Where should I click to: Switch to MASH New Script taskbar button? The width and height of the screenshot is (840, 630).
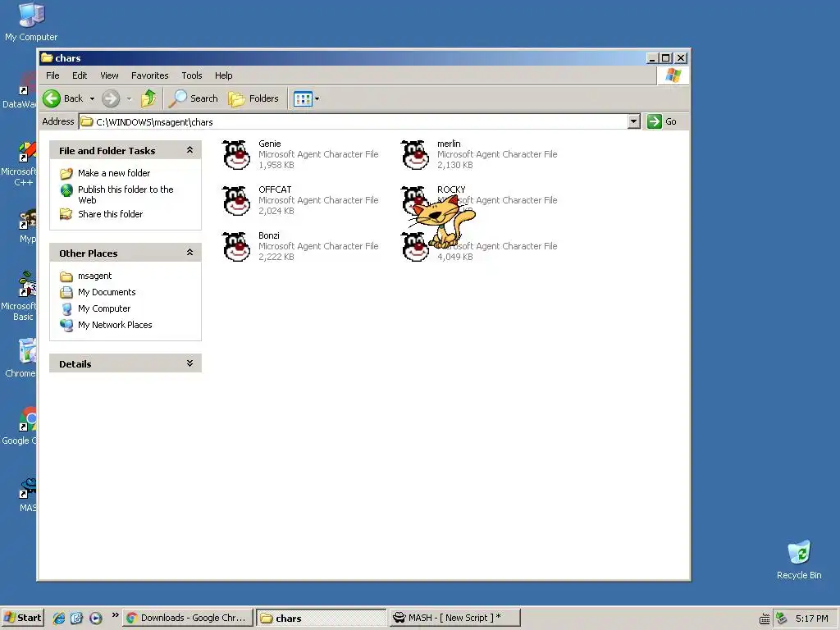[454, 618]
